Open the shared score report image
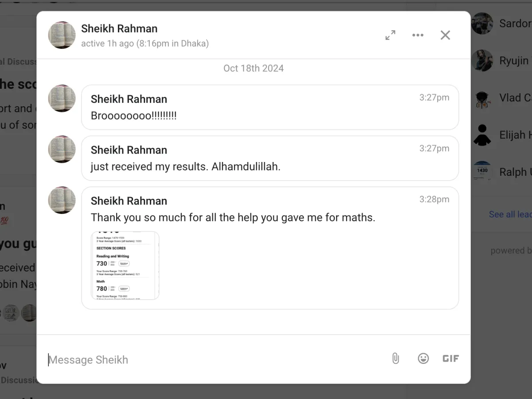532x399 pixels. click(125, 265)
